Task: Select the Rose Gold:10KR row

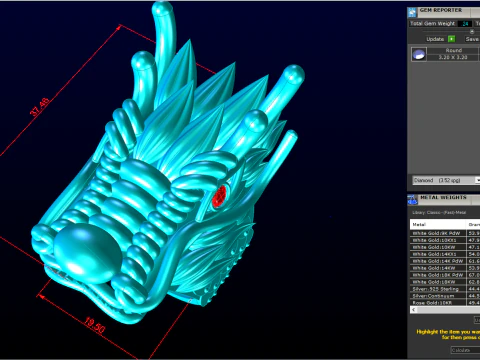Action: click(x=445, y=303)
